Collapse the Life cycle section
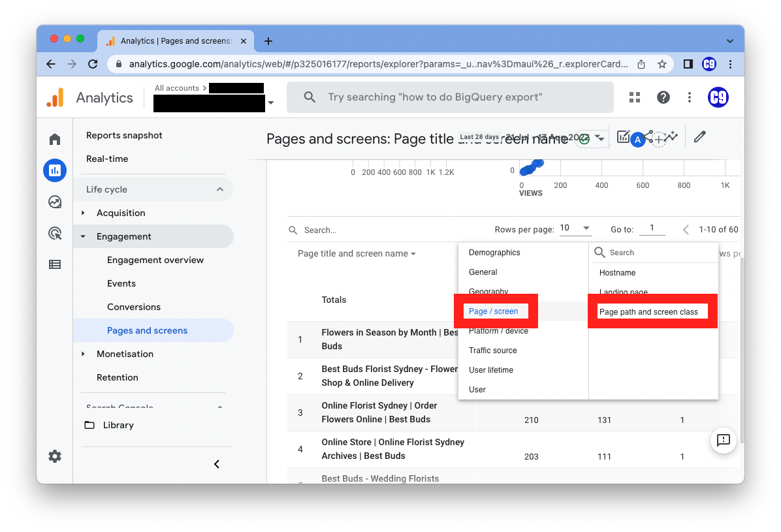 point(220,189)
